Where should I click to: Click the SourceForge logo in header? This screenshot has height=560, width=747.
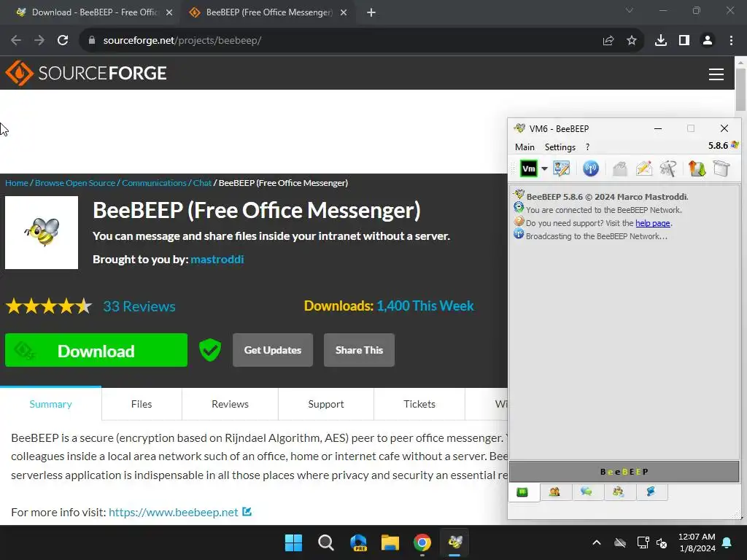coord(86,73)
